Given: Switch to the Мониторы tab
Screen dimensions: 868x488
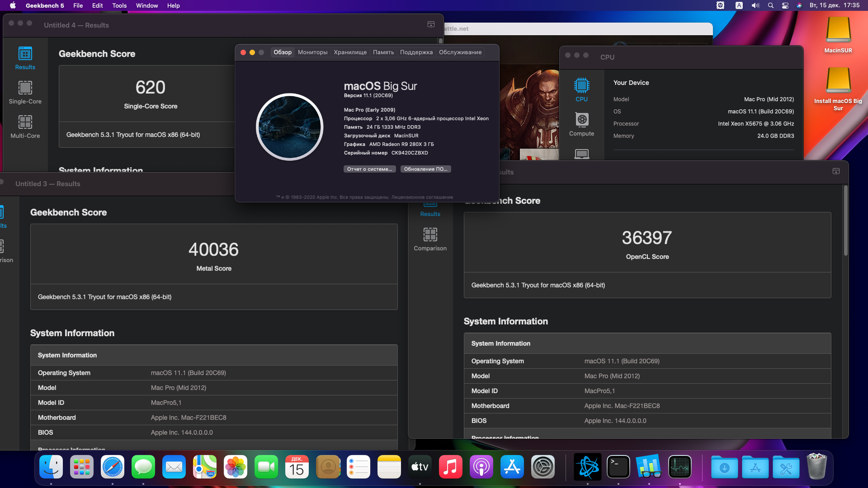Looking at the screenshot, I should click(x=312, y=52).
